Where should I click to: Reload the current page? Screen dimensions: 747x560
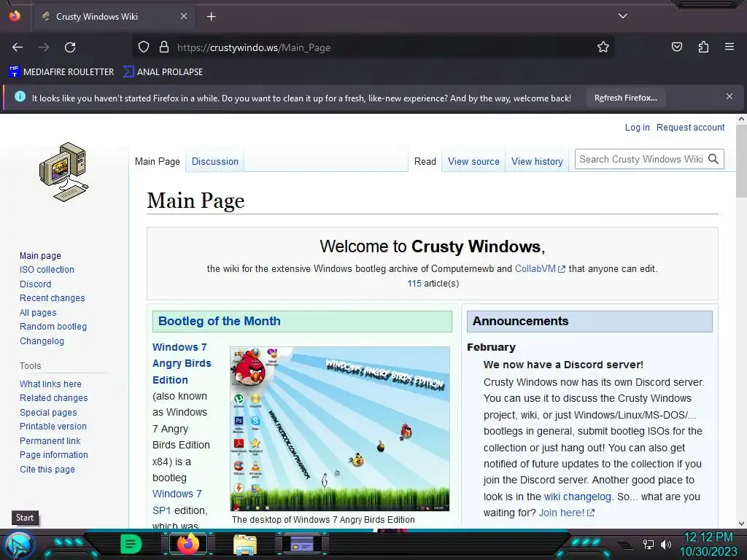[70, 47]
